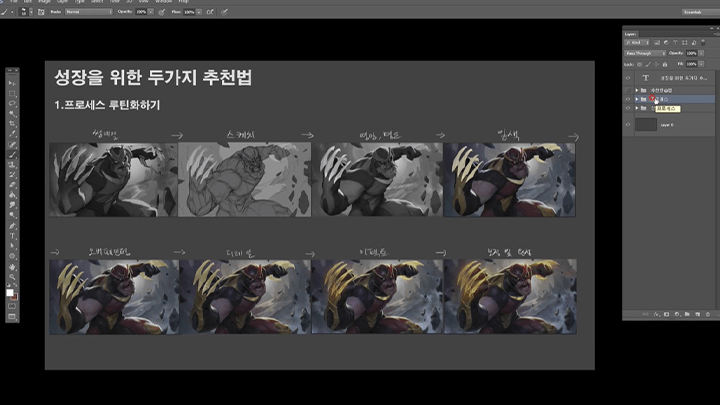Select the History Brush tool
The image size is (720, 405).
tap(12, 174)
